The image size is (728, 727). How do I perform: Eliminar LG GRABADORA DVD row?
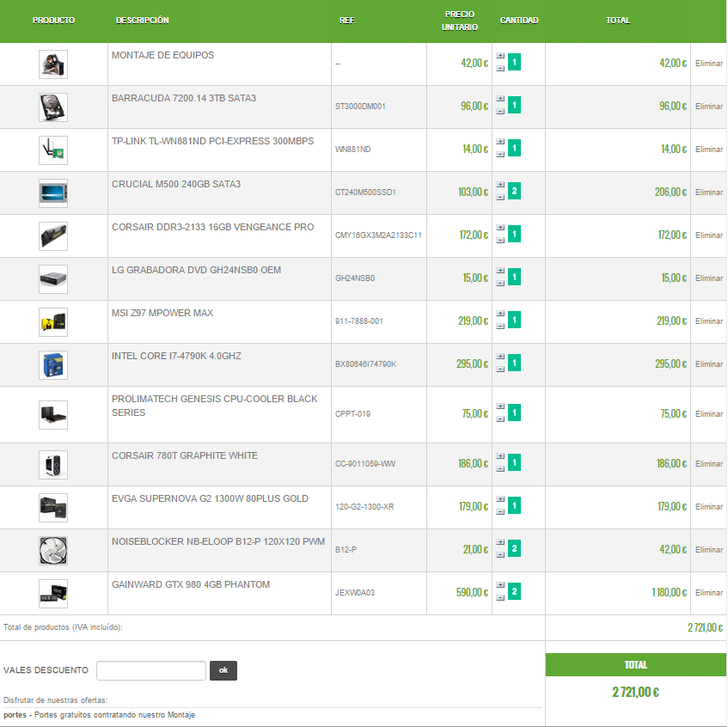coord(708,278)
